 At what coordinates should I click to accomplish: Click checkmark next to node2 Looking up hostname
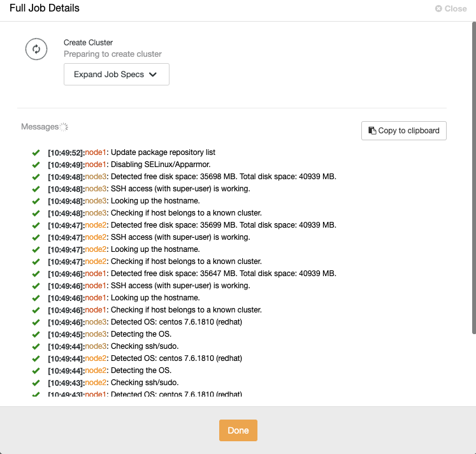click(x=36, y=249)
